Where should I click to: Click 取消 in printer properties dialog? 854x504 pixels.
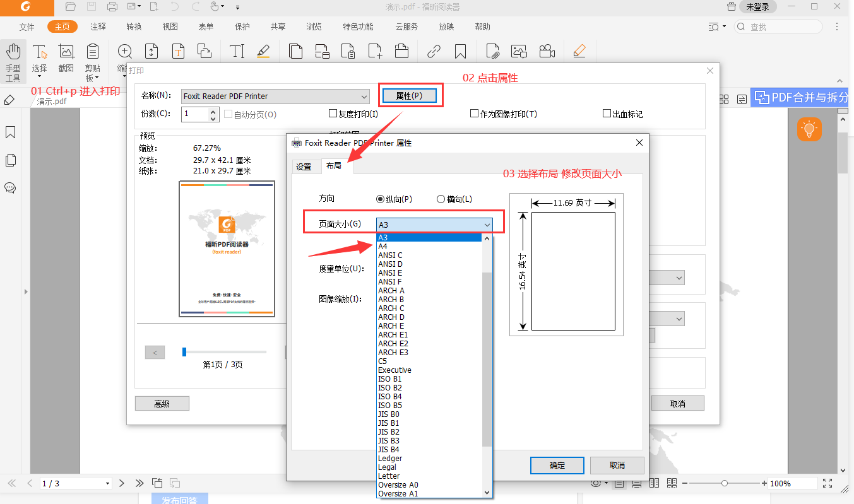(617, 466)
